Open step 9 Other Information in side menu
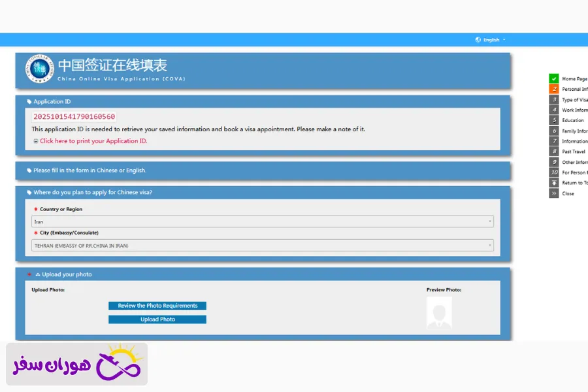Screen dimensions: 588x392 pyautogui.click(x=574, y=162)
